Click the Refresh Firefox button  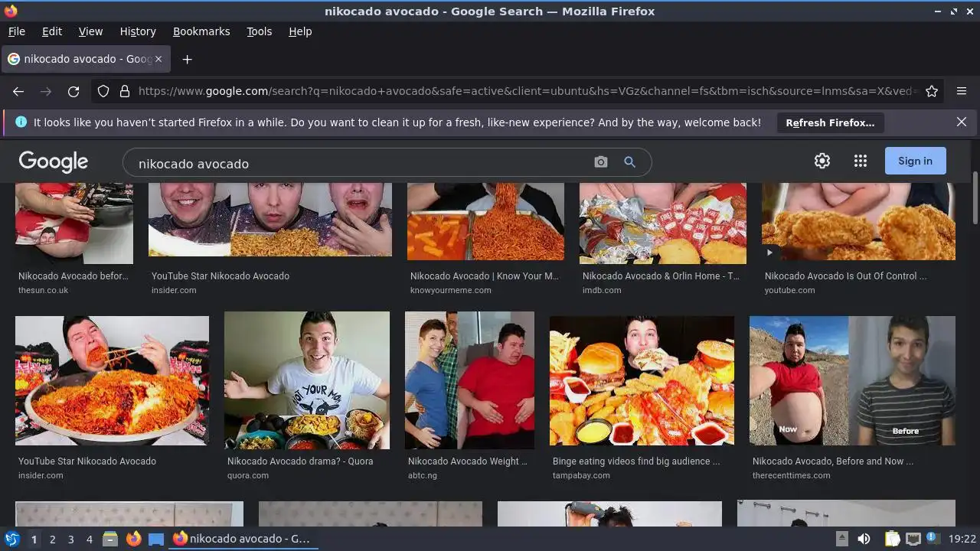click(830, 122)
